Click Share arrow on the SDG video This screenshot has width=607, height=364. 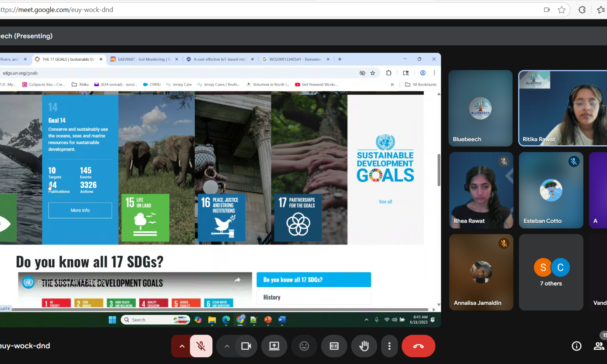[x=237, y=283]
